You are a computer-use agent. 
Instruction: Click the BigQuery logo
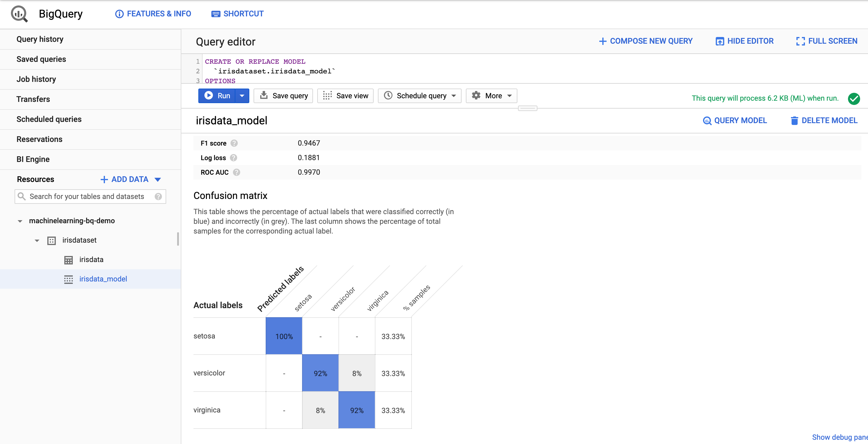point(19,13)
